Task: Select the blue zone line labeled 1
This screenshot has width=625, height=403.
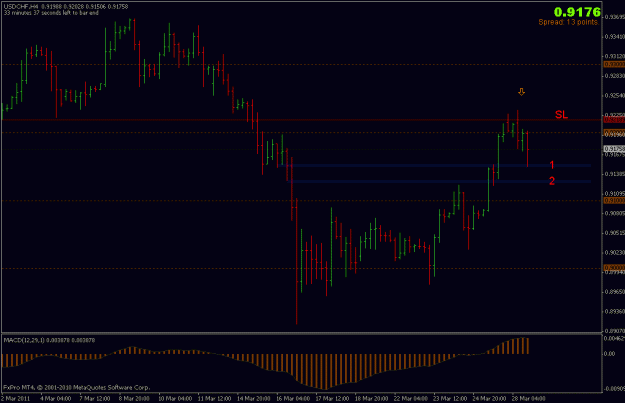Action: click(x=434, y=165)
